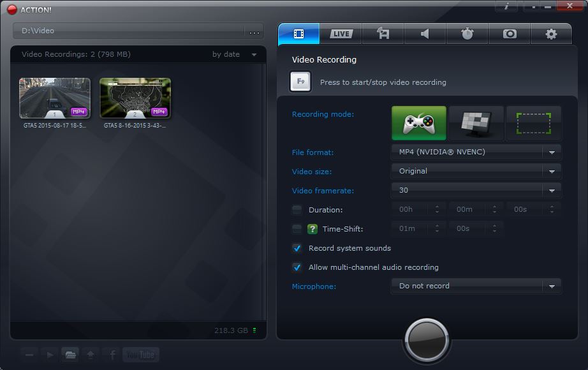Open the benchmark stopwatch tab
Viewport: 588px width, 370px height.
pyautogui.click(x=467, y=34)
